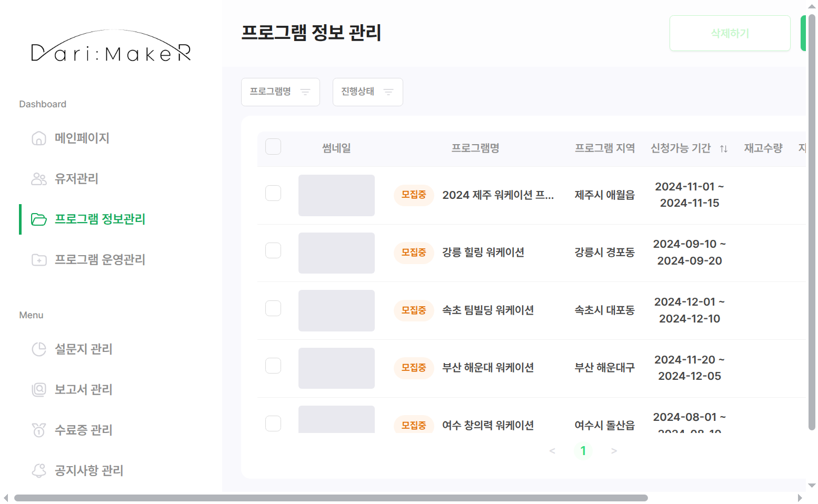
Task: Click the 모집중 badge for 2024 제주 워케이션
Action: 414,195
